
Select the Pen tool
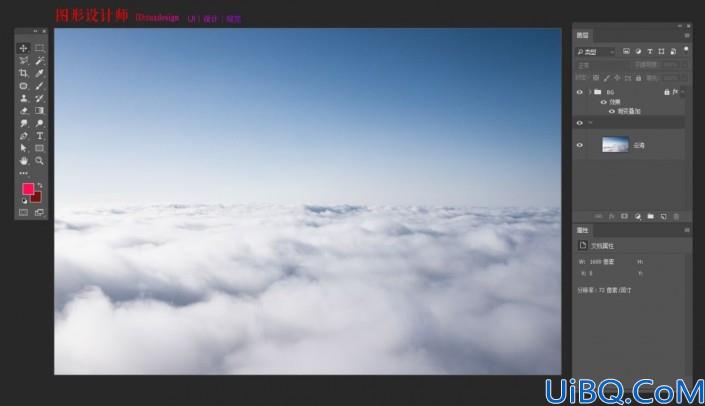coord(23,136)
